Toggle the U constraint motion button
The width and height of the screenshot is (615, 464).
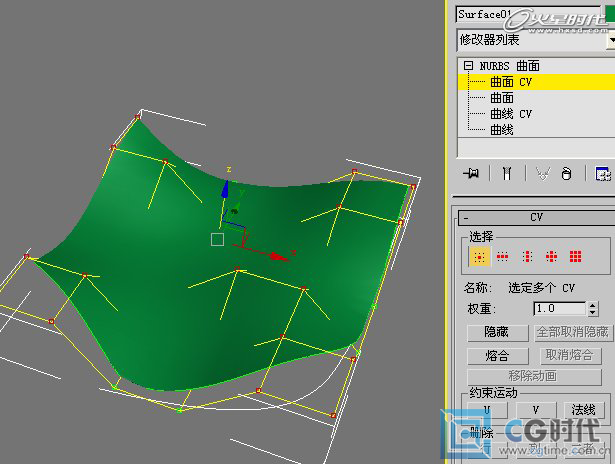pos(486,410)
